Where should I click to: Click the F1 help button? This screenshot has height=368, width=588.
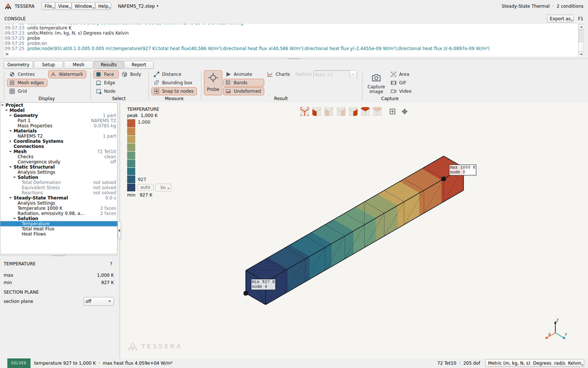click(581, 19)
